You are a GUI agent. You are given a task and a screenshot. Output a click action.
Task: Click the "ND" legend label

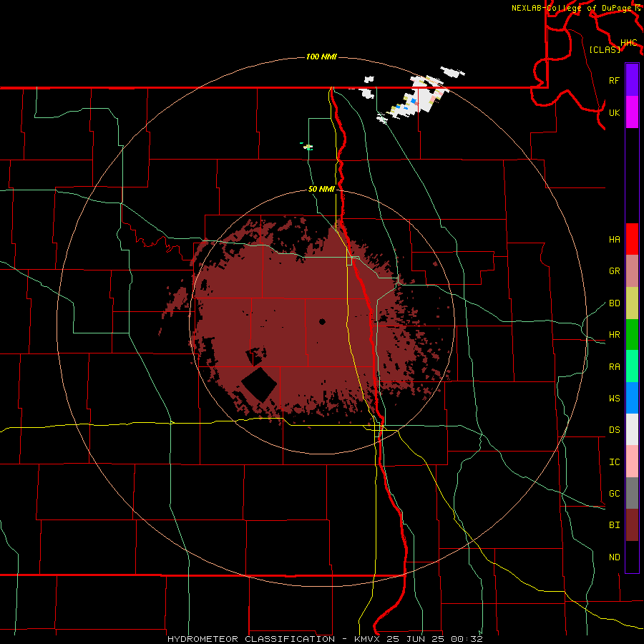pyautogui.click(x=614, y=557)
